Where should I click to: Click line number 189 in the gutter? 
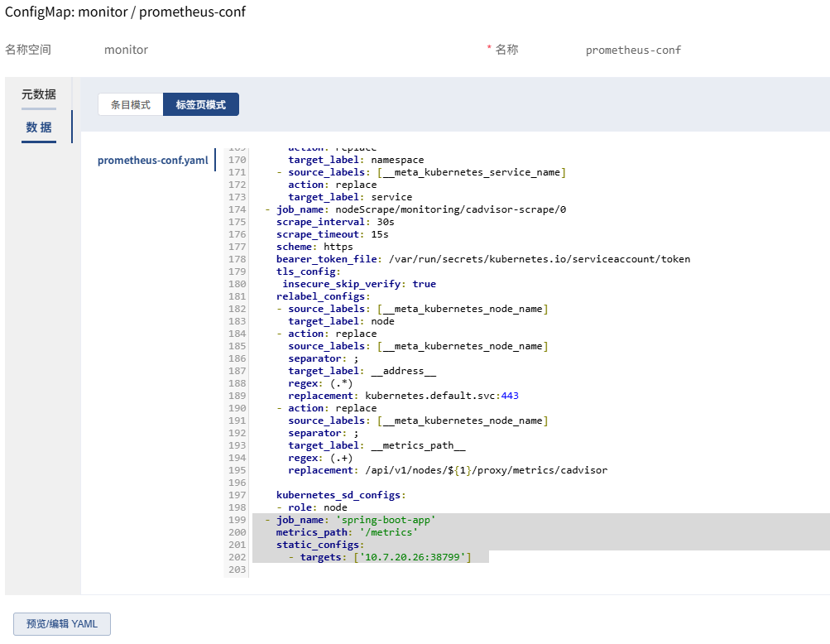pyautogui.click(x=237, y=396)
